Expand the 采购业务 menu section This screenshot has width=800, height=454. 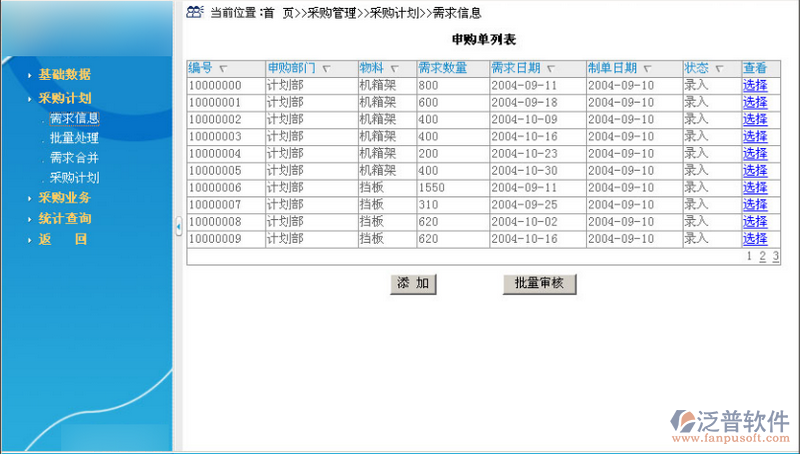[65, 198]
